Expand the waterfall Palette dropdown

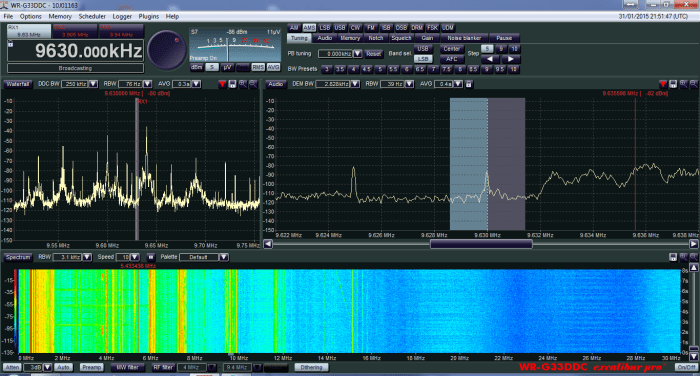click(224, 257)
